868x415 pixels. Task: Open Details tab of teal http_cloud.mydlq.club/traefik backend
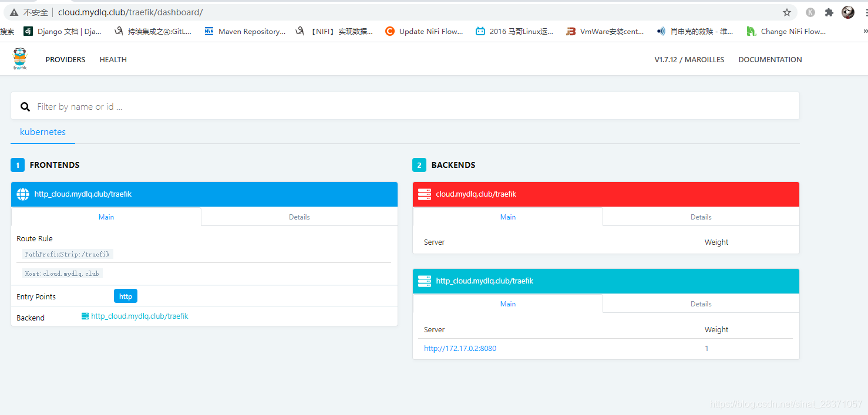point(701,303)
